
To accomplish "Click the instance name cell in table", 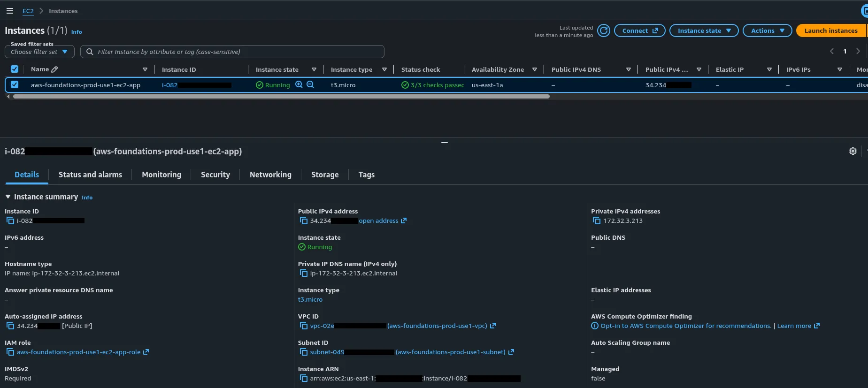I will 85,85.
